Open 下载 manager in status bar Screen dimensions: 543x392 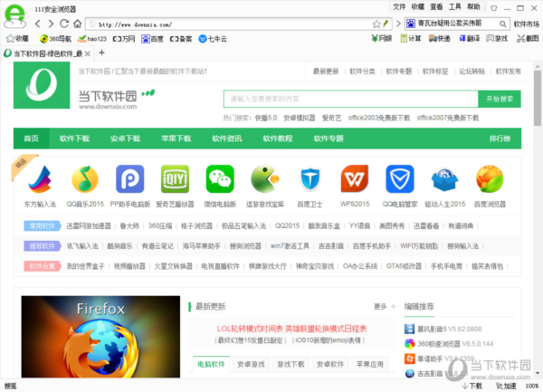click(x=472, y=386)
